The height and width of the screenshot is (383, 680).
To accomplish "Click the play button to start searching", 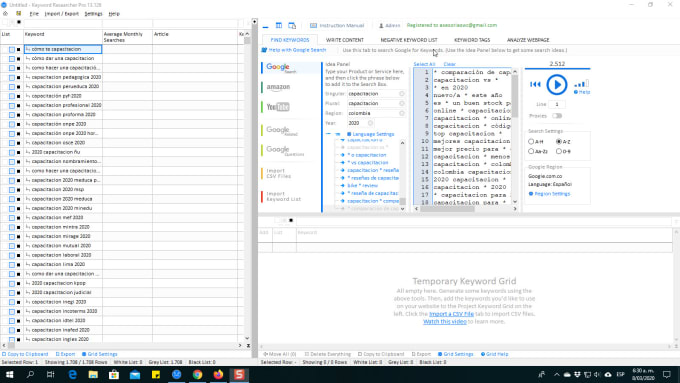I will [557, 85].
